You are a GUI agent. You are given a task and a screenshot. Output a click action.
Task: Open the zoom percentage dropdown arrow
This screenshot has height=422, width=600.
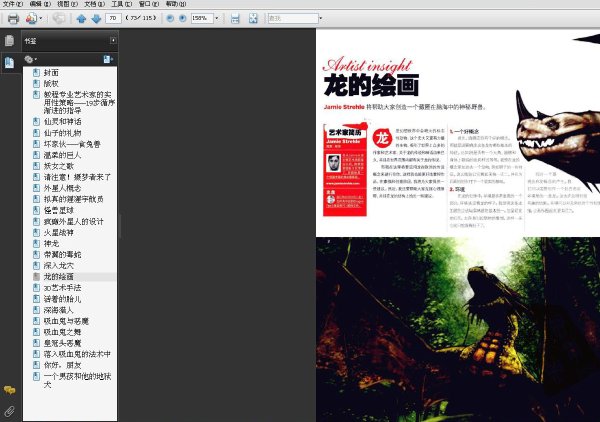pos(217,18)
